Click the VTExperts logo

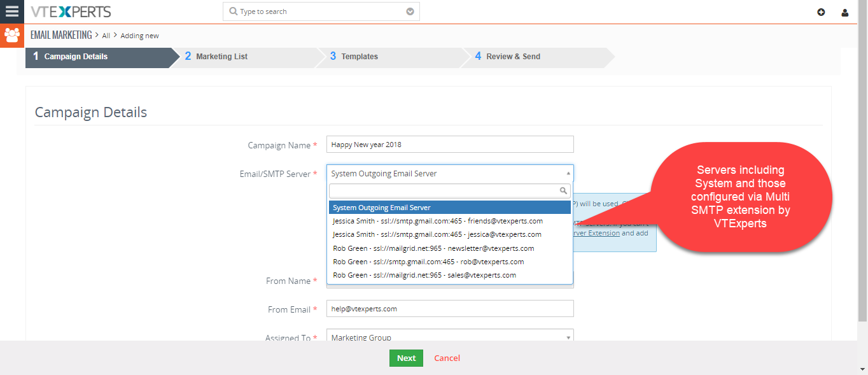pos(71,11)
